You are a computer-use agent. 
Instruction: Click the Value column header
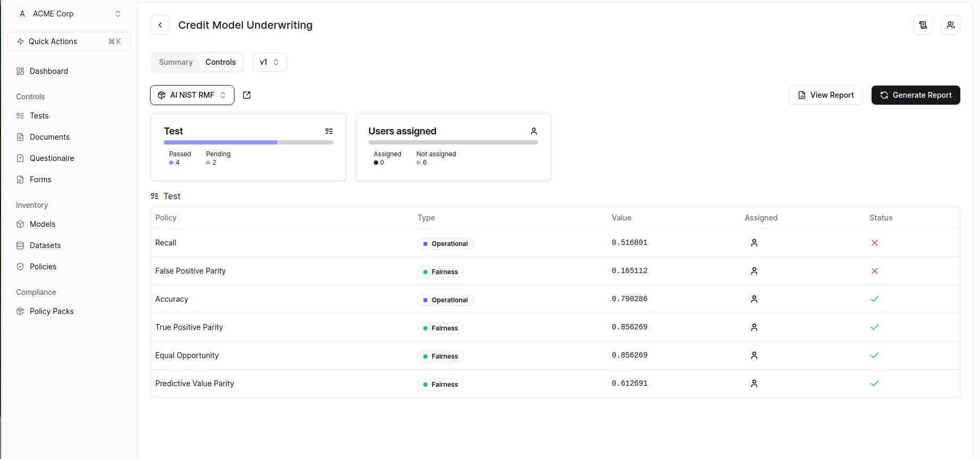coord(622,218)
